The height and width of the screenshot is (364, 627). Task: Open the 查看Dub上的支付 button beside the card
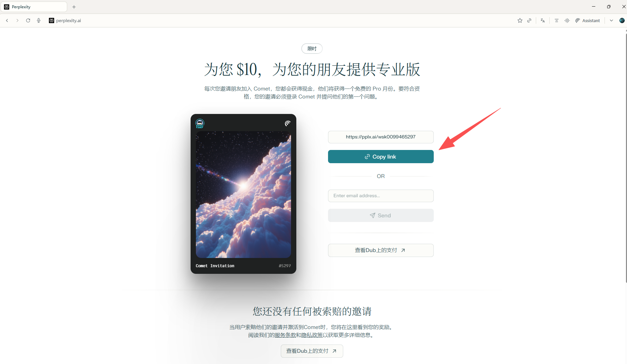point(381,250)
